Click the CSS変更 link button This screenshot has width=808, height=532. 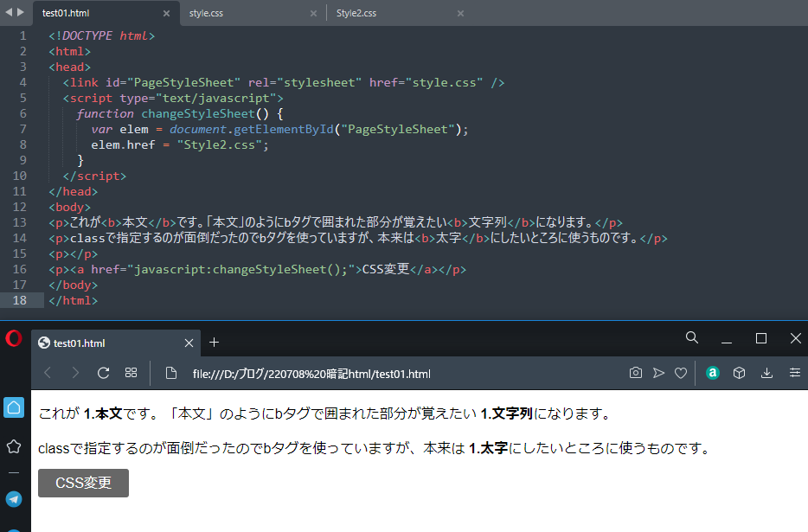tap(83, 483)
